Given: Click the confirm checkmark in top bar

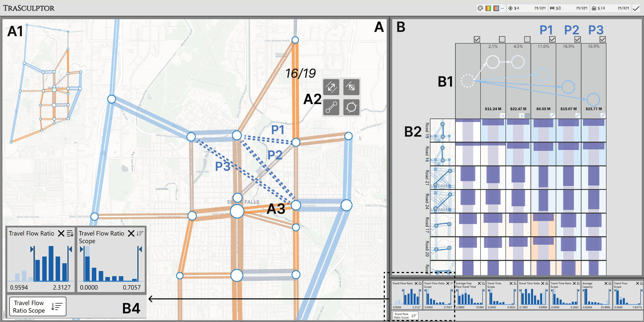Looking at the screenshot, I should pyautogui.click(x=636, y=8).
